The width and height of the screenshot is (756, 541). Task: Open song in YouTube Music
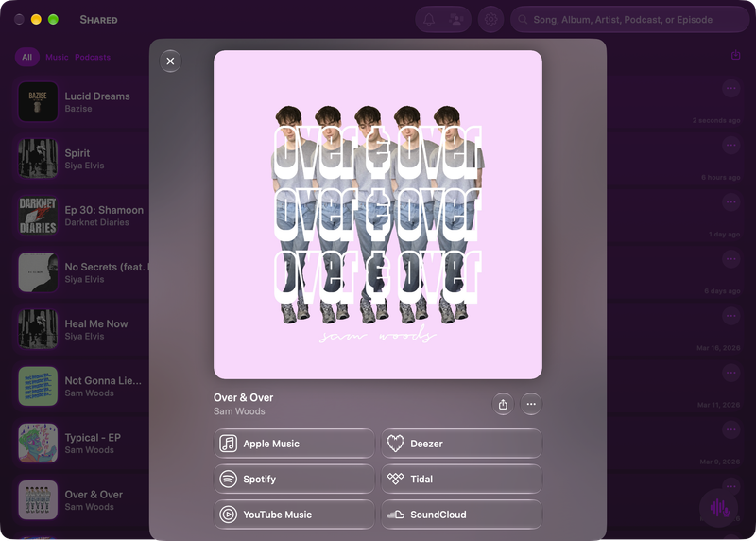294,515
